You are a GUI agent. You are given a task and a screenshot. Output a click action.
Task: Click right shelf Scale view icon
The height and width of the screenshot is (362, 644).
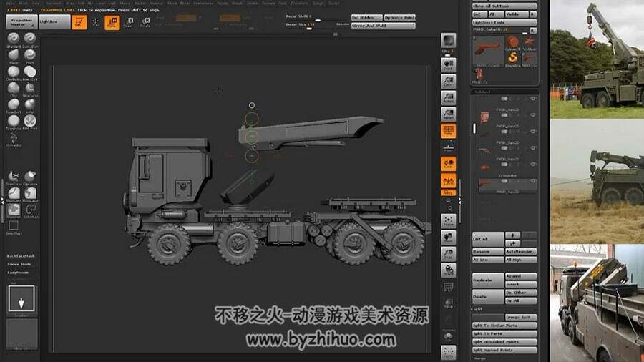click(x=448, y=254)
